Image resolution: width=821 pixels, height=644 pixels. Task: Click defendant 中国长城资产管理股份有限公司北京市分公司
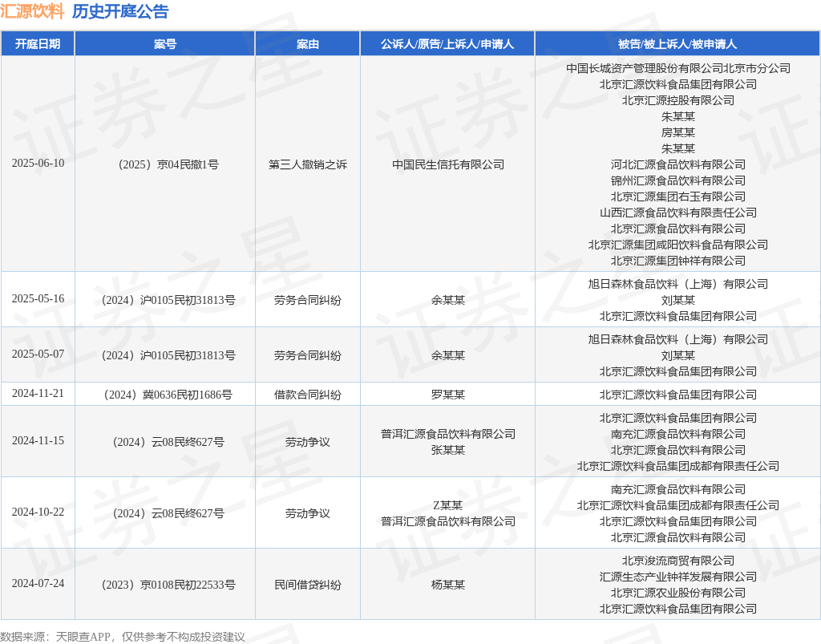pyautogui.click(x=678, y=68)
